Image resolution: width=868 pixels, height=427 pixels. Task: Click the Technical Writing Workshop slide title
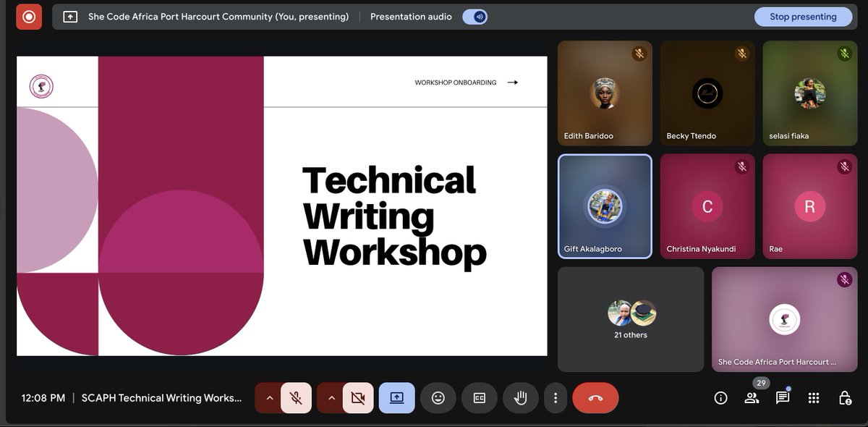point(394,216)
